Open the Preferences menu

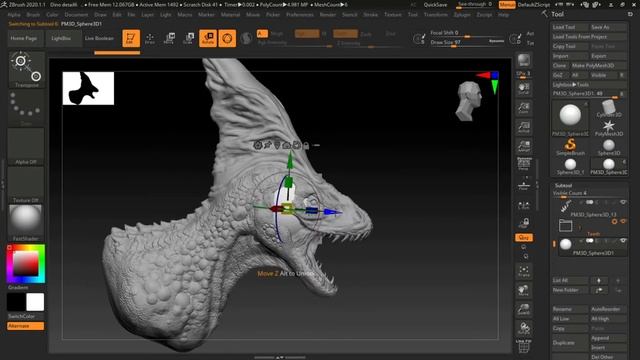(300, 15)
